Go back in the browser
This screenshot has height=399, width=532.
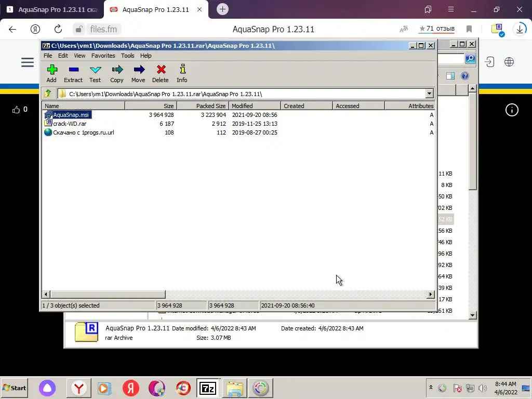[x=12, y=29]
